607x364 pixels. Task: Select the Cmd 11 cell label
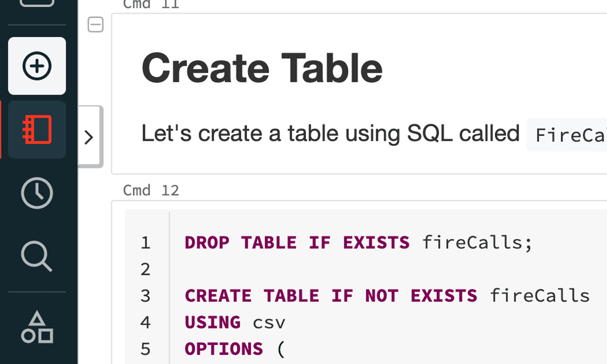[x=151, y=5]
